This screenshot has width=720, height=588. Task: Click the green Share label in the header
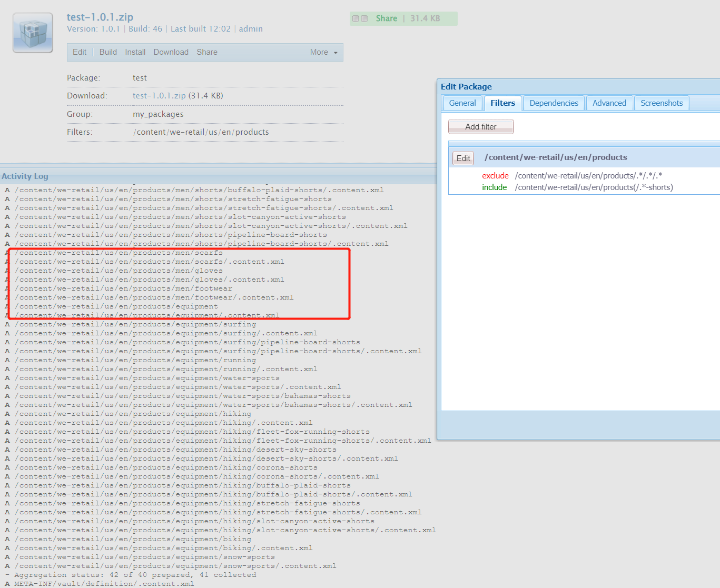[386, 18]
